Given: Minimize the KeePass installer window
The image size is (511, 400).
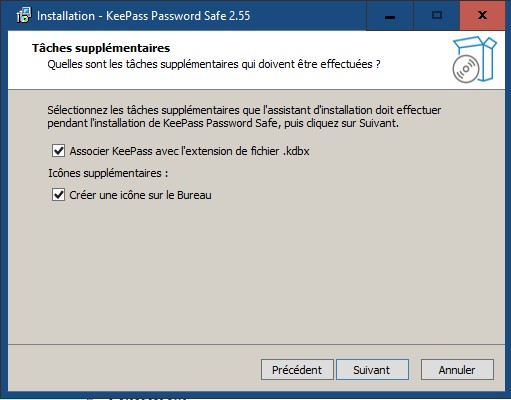Looking at the screenshot, I should (390, 15).
